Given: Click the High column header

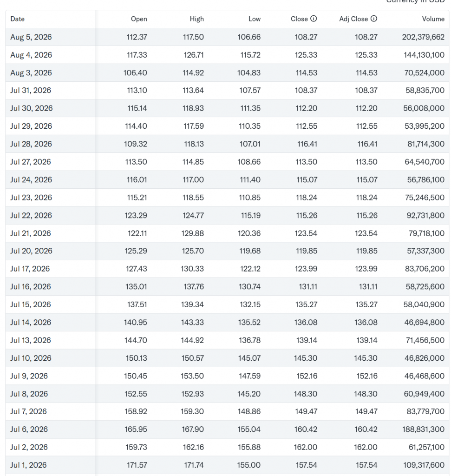Looking at the screenshot, I should (x=197, y=19).
